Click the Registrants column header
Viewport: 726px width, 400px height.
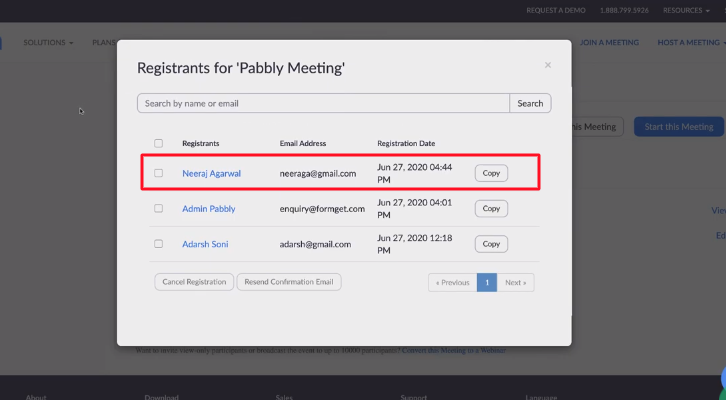pos(200,144)
